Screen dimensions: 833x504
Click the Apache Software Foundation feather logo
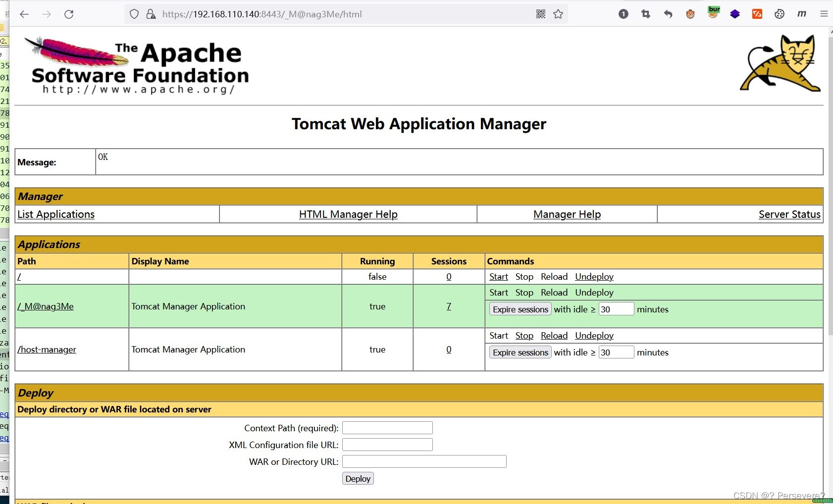click(137, 65)
